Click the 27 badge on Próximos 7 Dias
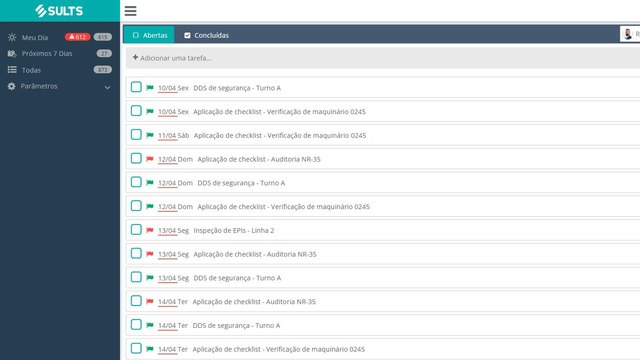This screenshot has width=640, height=360. (x=104, y=53)
